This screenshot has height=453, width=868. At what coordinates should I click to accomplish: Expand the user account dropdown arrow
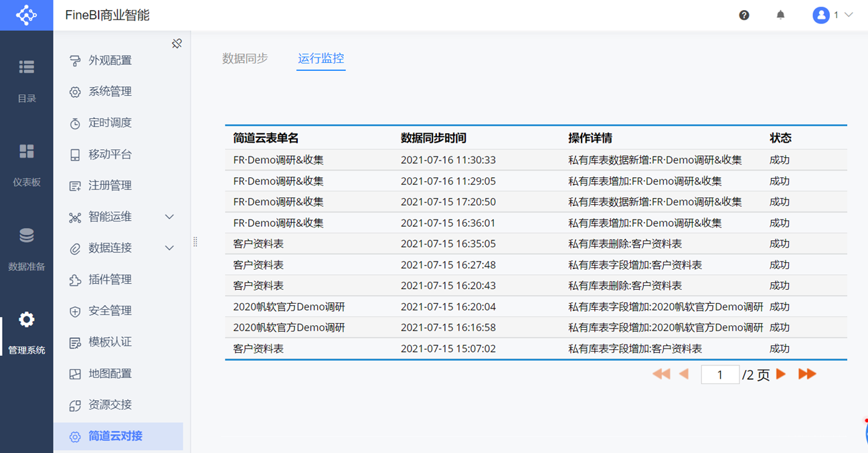coord(849,15)
